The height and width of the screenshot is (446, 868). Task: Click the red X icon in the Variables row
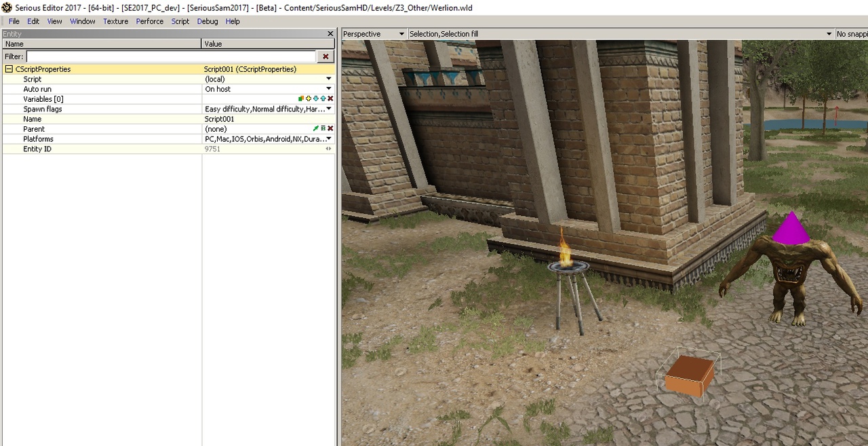tap(331, 99)
